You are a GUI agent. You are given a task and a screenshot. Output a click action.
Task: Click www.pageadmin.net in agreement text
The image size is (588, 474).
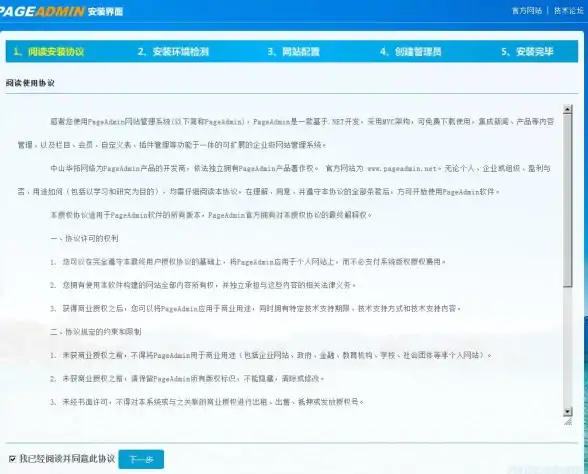click(402, 169)
